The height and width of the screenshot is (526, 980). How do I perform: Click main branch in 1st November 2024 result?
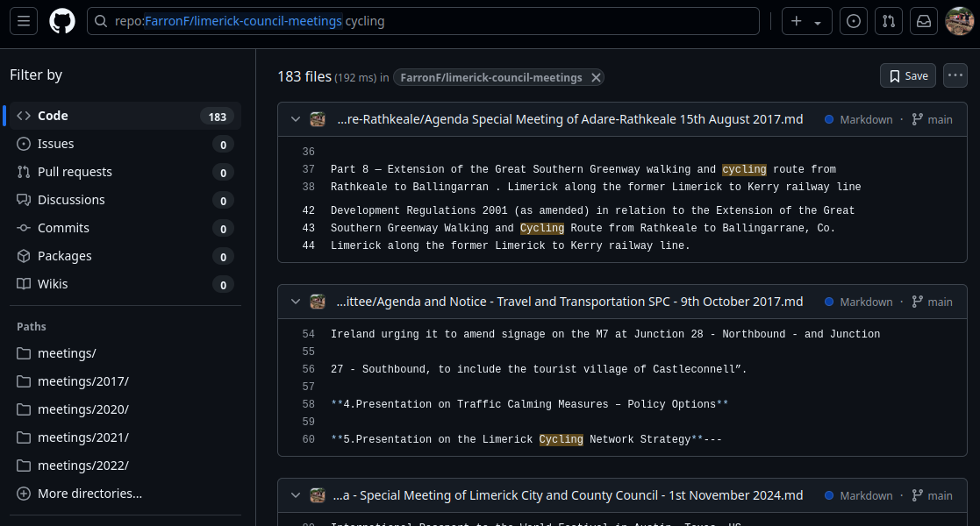[932, 495]
